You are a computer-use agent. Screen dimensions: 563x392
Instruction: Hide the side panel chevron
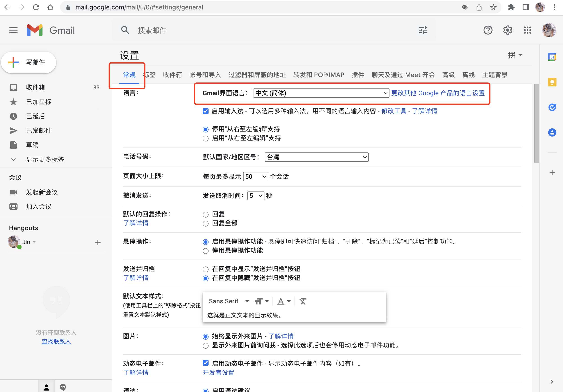pos(552,382)
